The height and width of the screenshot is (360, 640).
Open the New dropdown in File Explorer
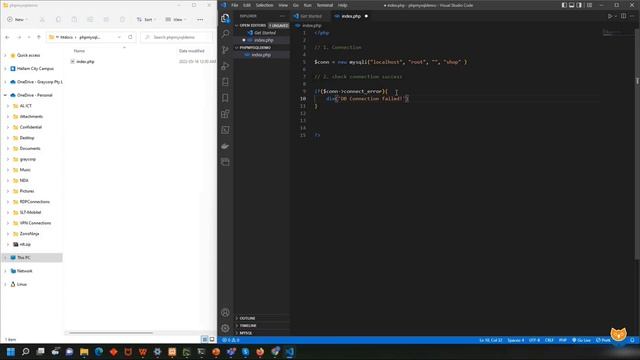(x=18, y=20)
